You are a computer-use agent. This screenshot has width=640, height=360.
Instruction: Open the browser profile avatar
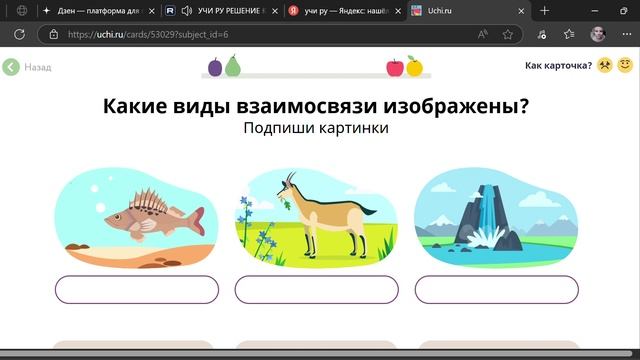598,34
